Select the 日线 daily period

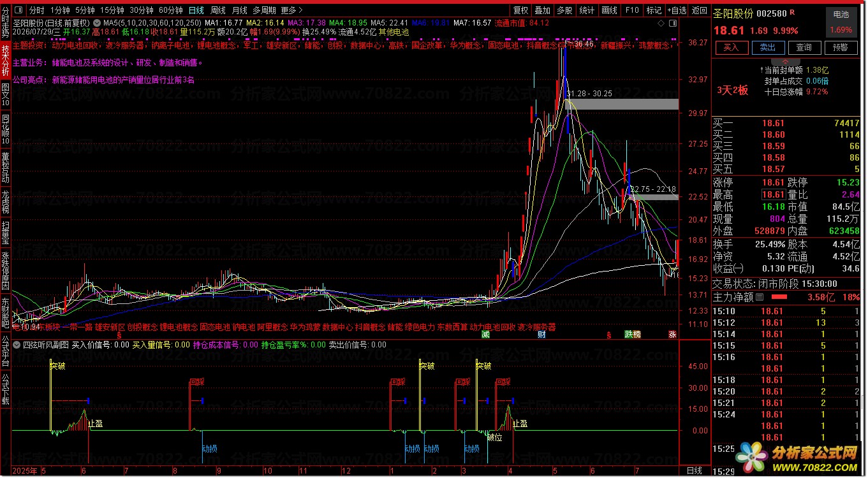tap(196, 10)
